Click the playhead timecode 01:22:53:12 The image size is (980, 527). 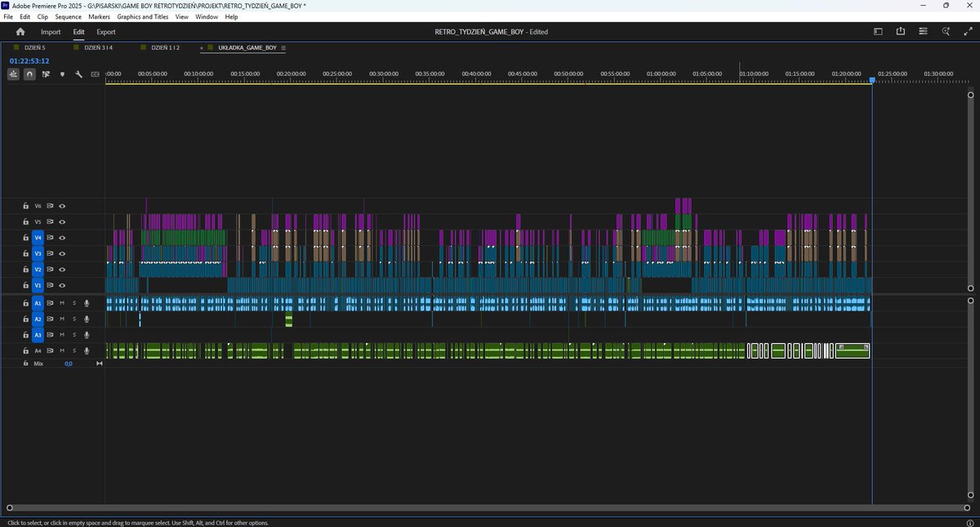[x=29, y=60]
